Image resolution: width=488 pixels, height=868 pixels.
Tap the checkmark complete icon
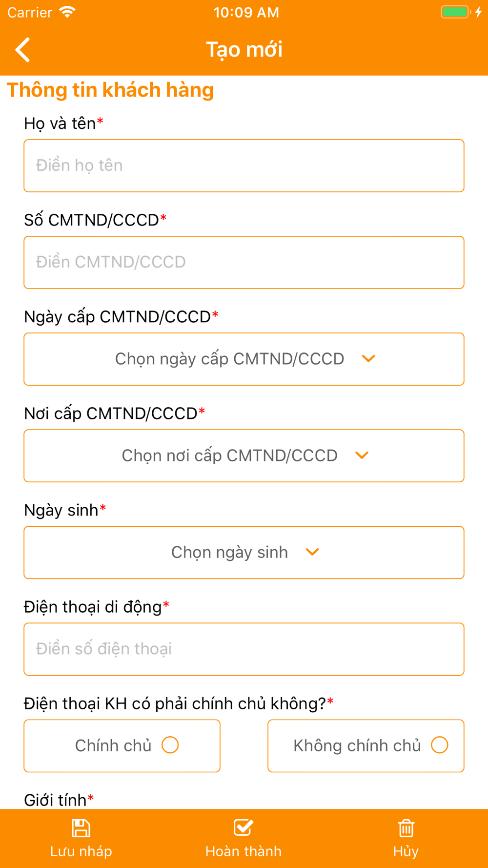[243, 827]
